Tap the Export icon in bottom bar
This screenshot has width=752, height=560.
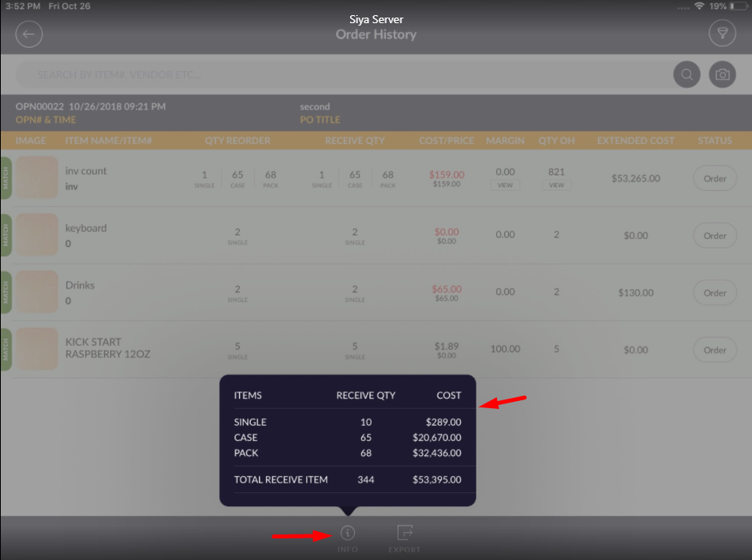click(x=404, y=534)
